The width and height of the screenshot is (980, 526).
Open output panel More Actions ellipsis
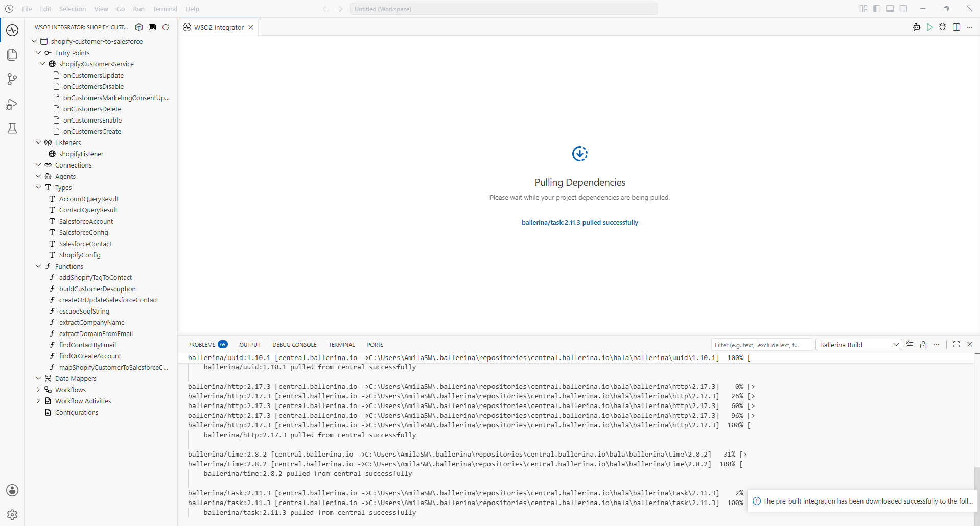pos(937,345)
